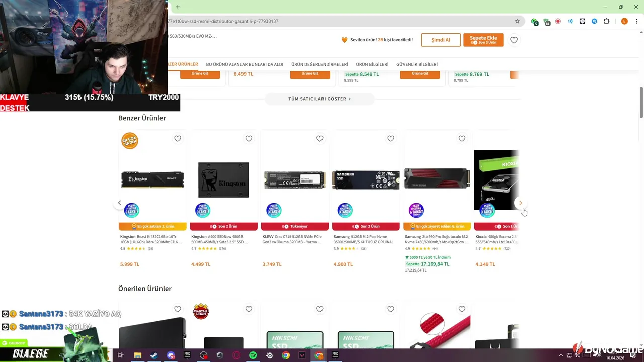Open OBS Studio from taskbar
The width and height of the screenshot is (644, 362).
click(203, 355)
